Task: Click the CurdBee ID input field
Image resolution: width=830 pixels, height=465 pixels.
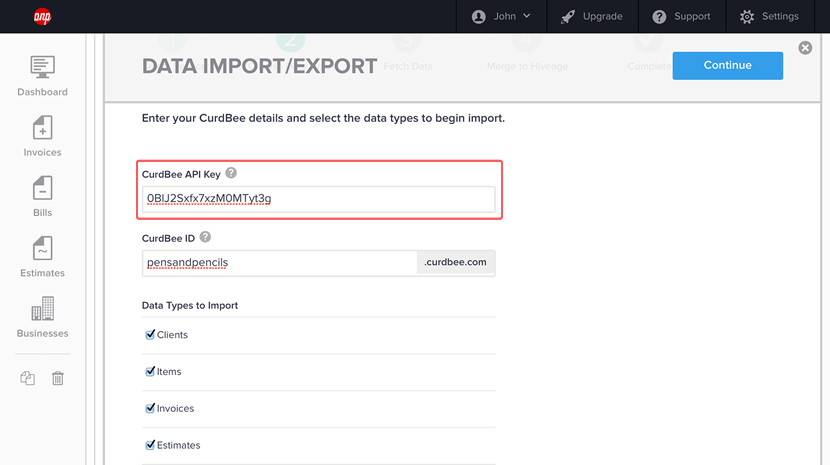Action: click(x=279, y=263)
